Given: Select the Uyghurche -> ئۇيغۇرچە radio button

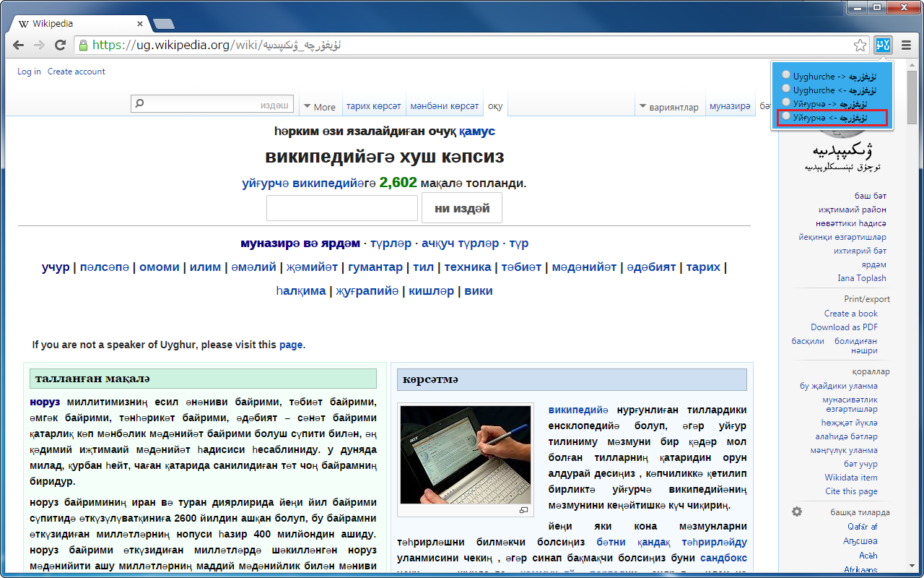Looking at the screenshot, I should pos(785,75).
